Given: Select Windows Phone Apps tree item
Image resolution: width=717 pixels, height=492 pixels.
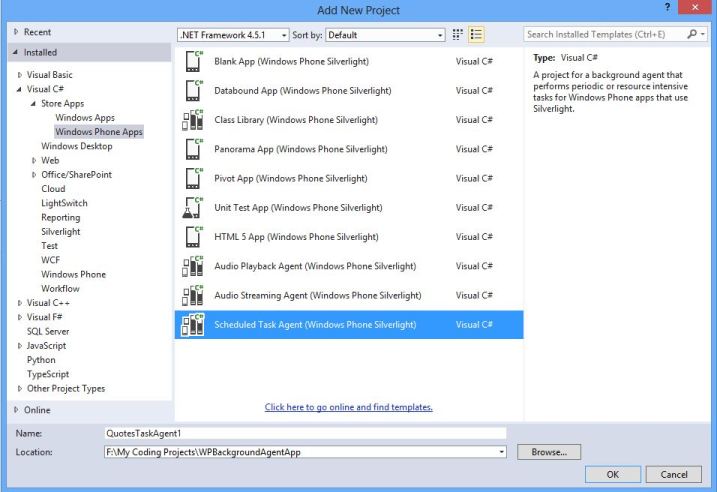Looking at the screenshot, I should click(99, 132).
